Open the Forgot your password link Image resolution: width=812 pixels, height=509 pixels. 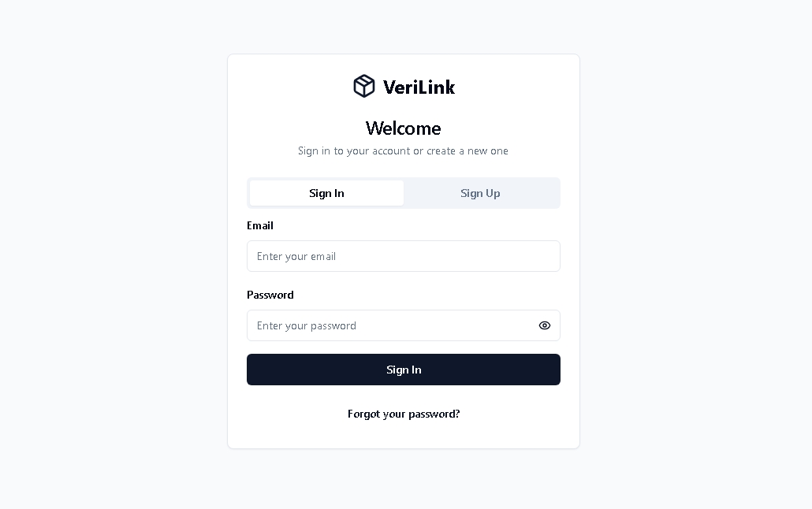pyautogui.click(x=404, y=414)
